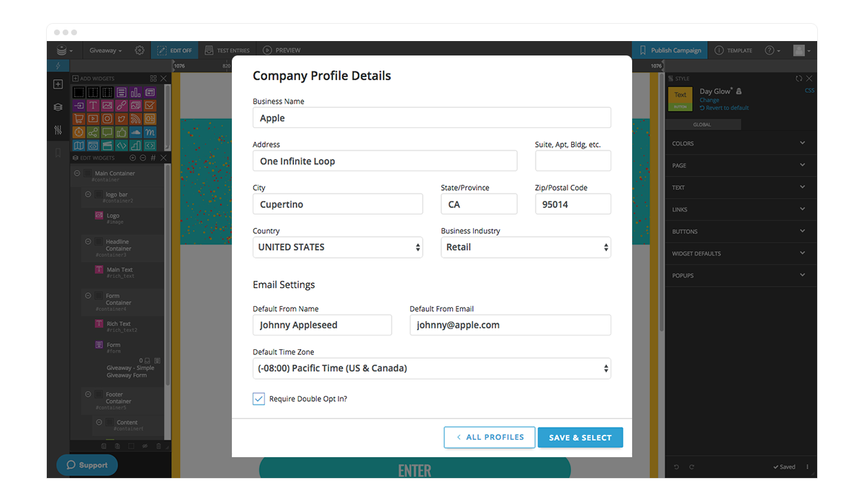Select the Twitter widget icon
Screen dimensions: 864x504
(x=122, y=119)
